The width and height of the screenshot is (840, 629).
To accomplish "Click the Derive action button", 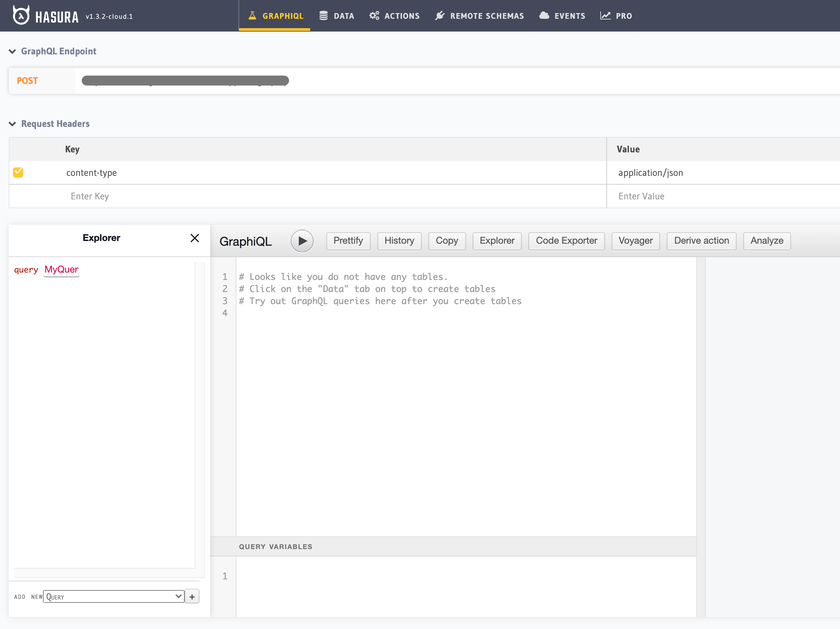I will pos(701,241).
